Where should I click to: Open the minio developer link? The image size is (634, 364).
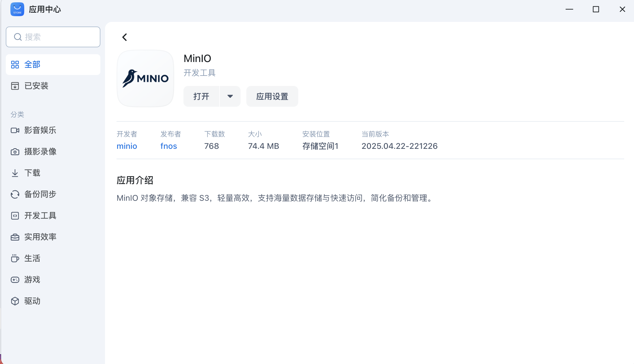(127, 146)
